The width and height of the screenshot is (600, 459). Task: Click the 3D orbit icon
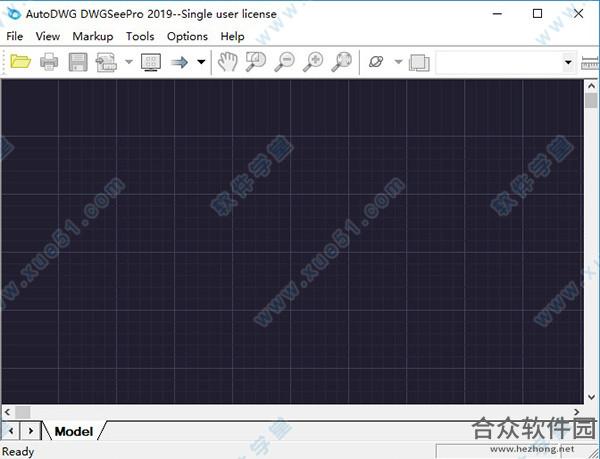point(376,62)
